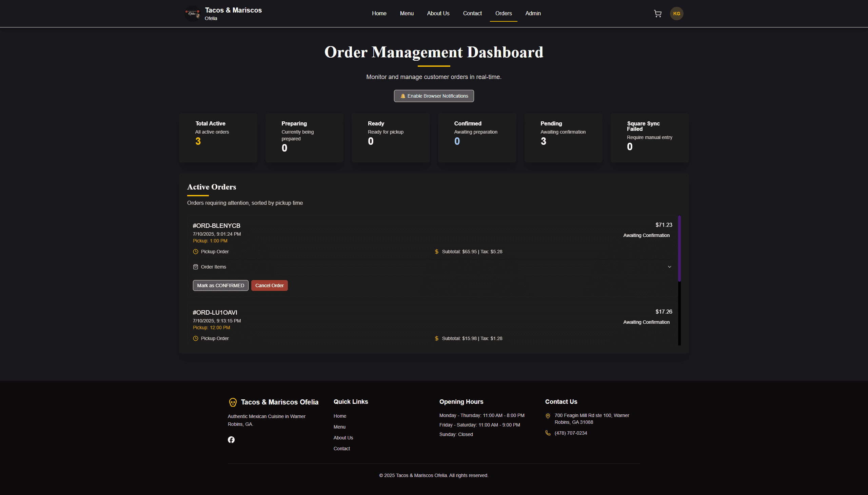
Task: Click the KG user avatar
Action: (676, 14)
